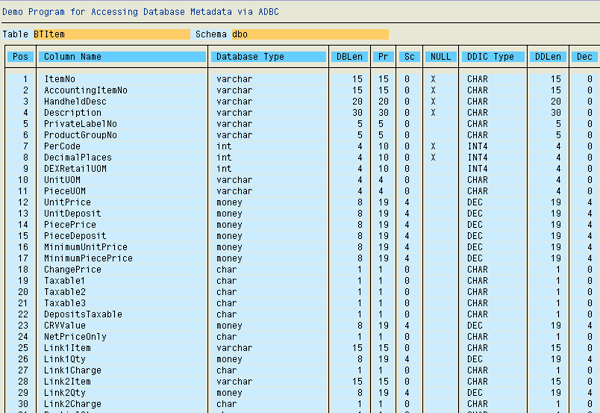Image resolution: width=600 pixels, height=413 pixels.
Task: Click the DDIC Type column header
Action: pos(490,57)
